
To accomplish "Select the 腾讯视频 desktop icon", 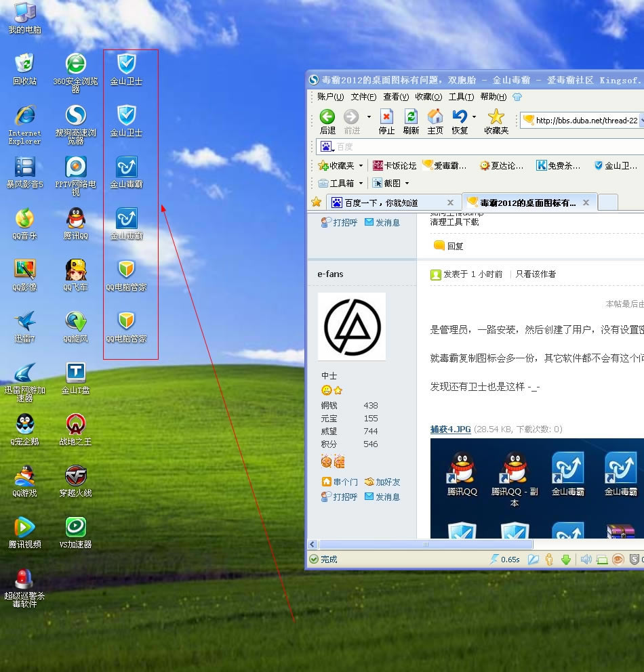I will [x=25, y=532].
